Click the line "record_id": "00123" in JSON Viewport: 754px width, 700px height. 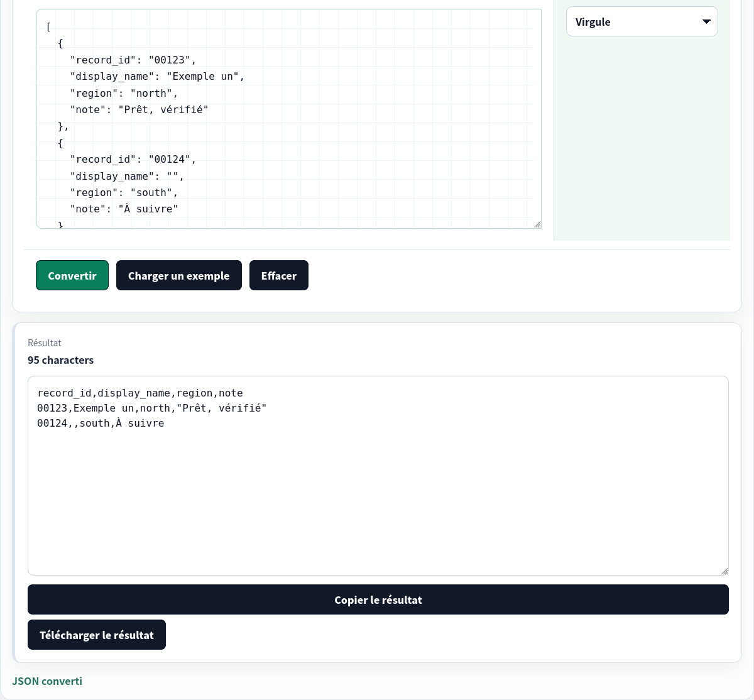(133, 60)
